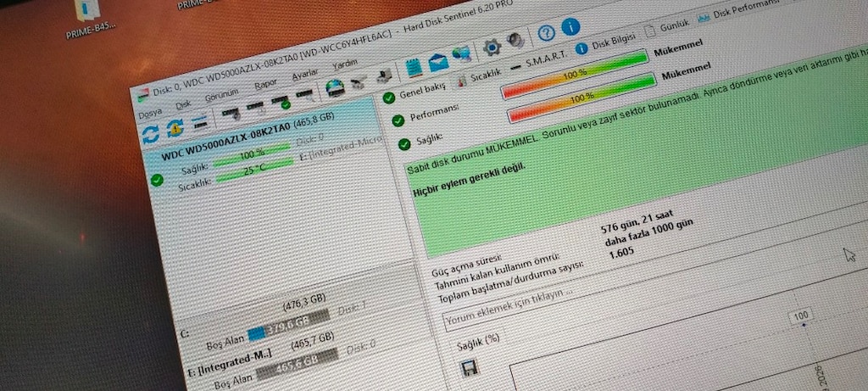This screenshot has width=868, height=391.
Task: Open the Disk menu
Action: (x=183, y=104)
